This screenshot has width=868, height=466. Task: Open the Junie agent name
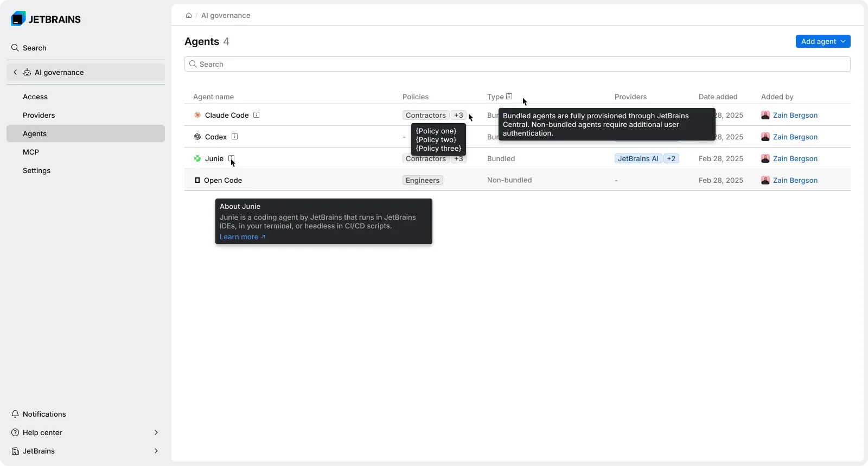[x=214, y=158]
